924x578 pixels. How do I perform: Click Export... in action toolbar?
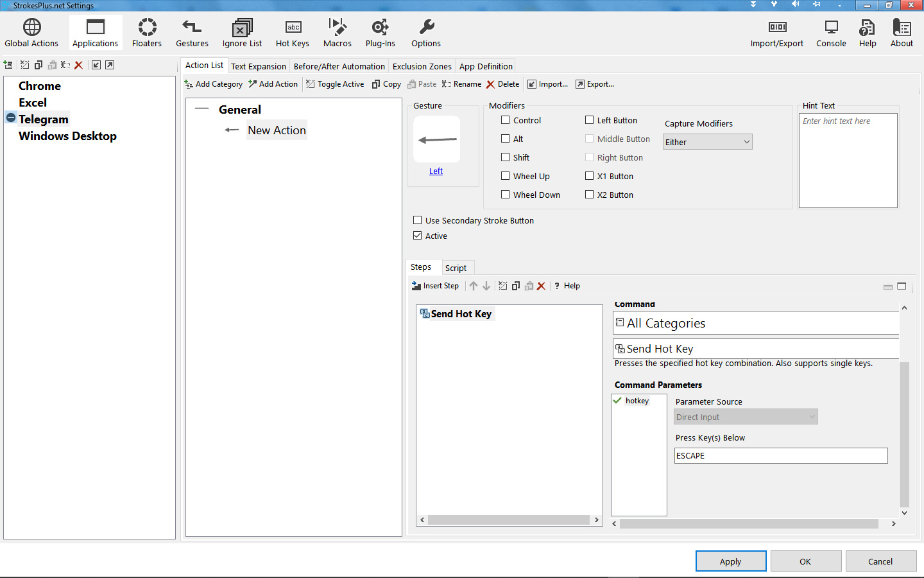tap(595, 84)
